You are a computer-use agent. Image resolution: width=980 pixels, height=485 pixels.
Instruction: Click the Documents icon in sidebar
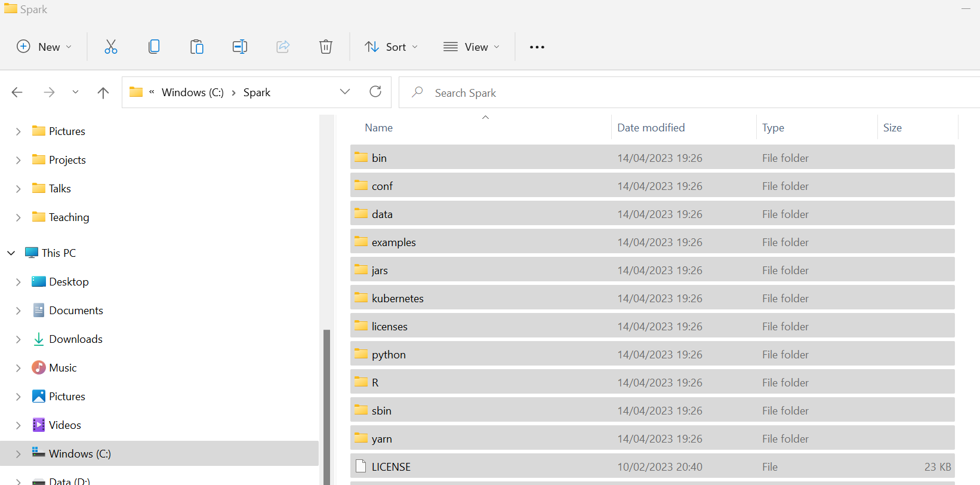[39, 310]
